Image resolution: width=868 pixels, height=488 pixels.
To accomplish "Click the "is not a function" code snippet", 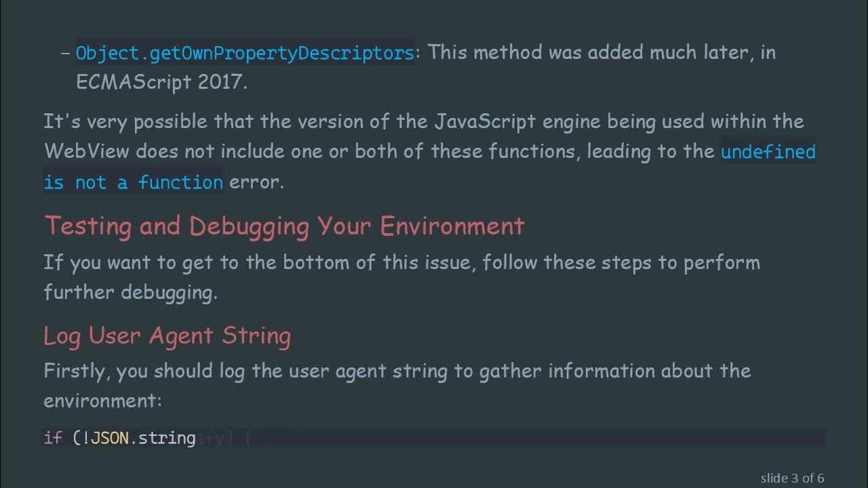I will click(133, 182).
